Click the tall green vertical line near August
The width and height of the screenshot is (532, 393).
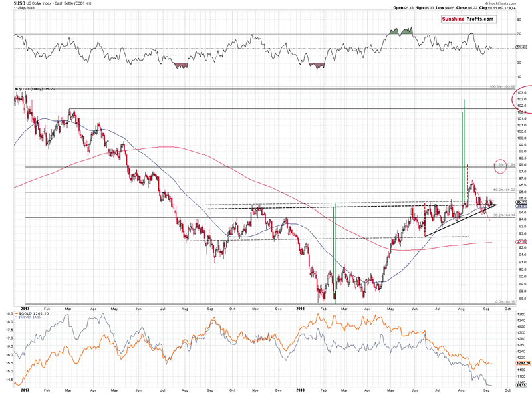click(x=464, y=146)
